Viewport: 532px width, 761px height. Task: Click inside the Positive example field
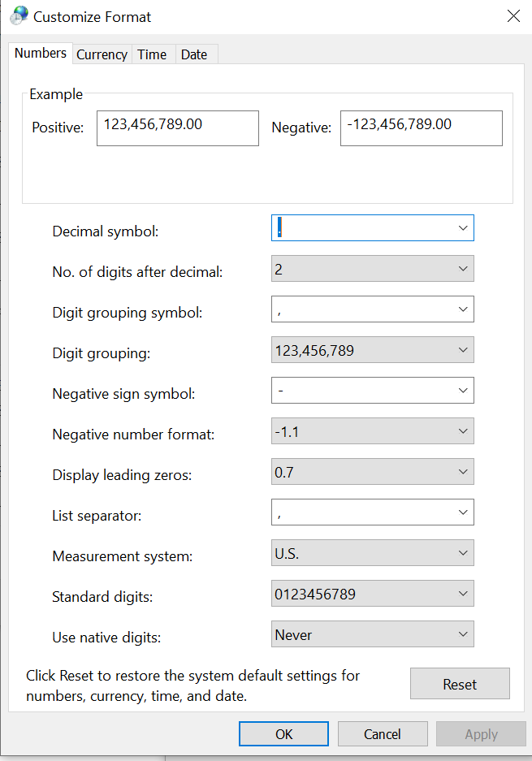coord(177,128)
